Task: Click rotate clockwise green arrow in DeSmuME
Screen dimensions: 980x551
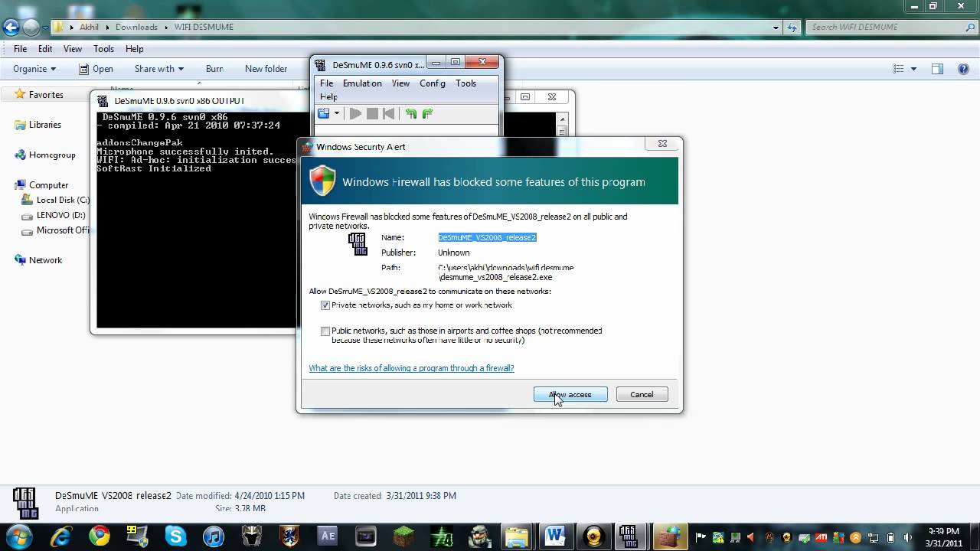Action: pos(427,113)
